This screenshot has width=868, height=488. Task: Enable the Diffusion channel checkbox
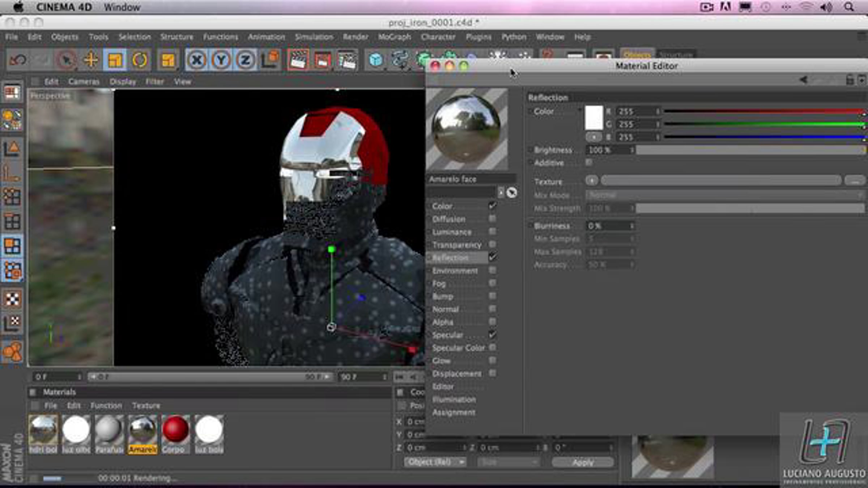492,218
